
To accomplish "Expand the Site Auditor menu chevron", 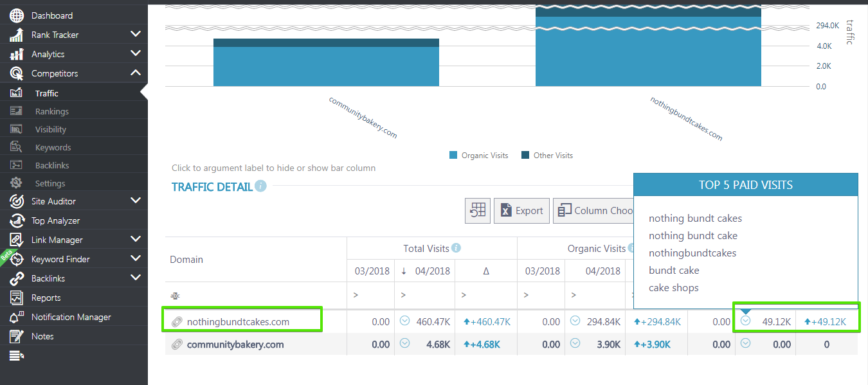I will [x=135, y=201].
